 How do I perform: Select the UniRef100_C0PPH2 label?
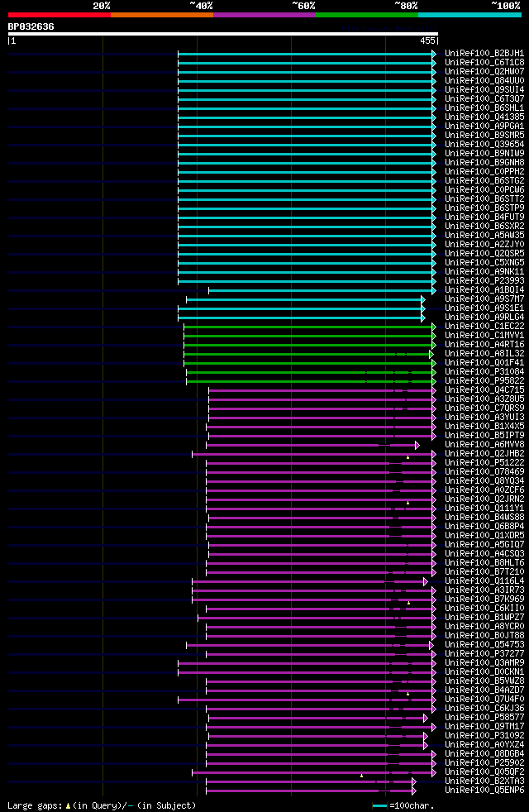[484, 171]
